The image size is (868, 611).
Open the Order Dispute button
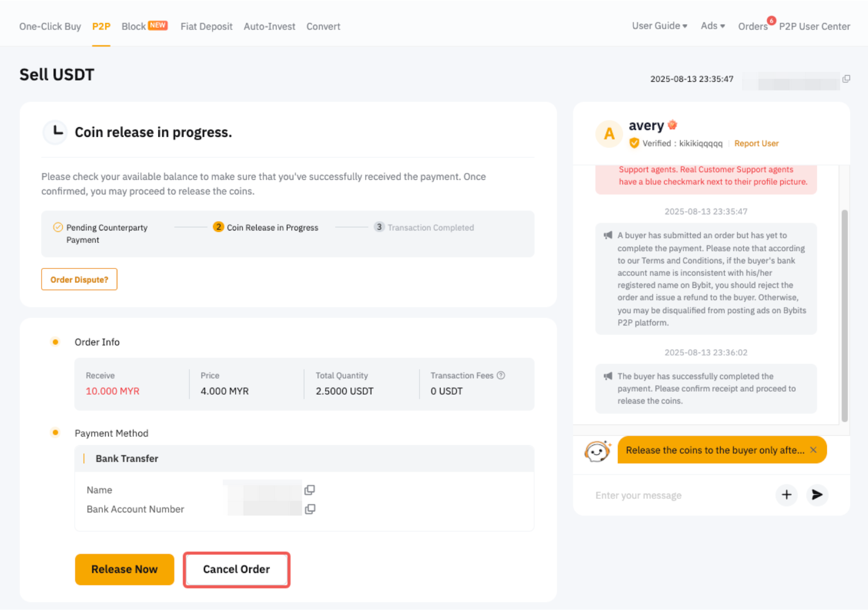coord(79,279)
